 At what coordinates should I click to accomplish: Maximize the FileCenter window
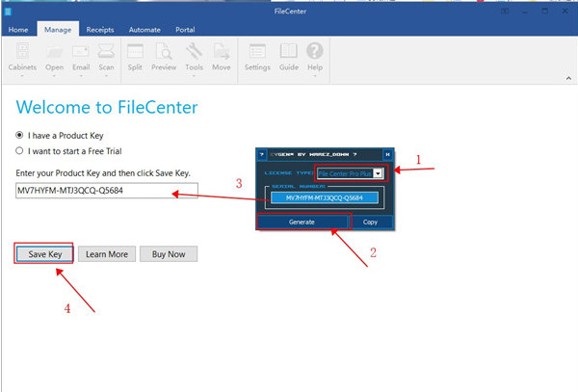[x=545, y=12]
